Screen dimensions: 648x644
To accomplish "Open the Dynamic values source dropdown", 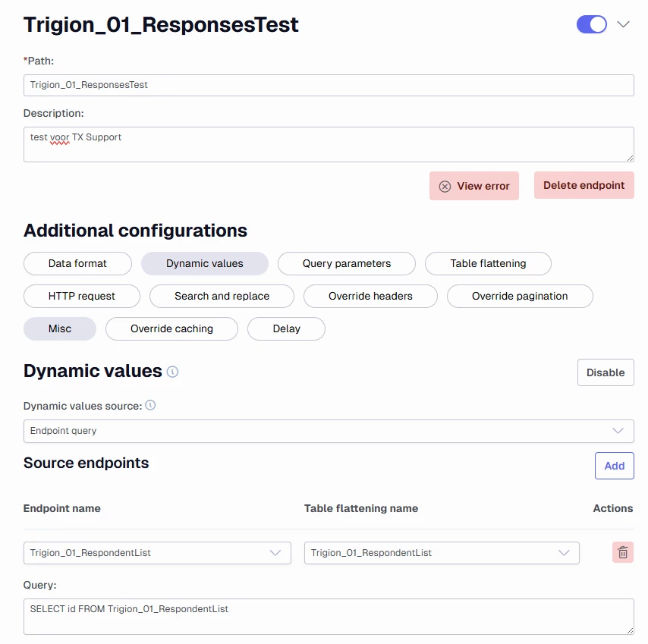I will click(x=329, y=431).
